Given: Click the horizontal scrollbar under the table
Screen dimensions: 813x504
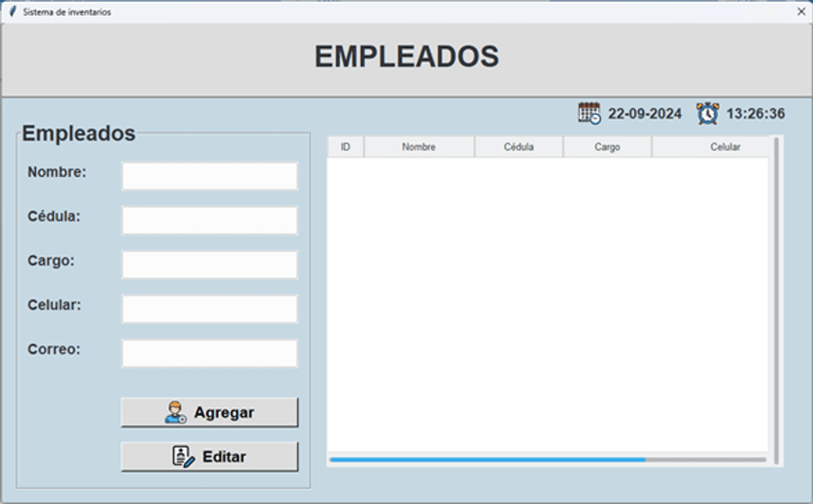Looking at the screenshot, I should (488, 459).
